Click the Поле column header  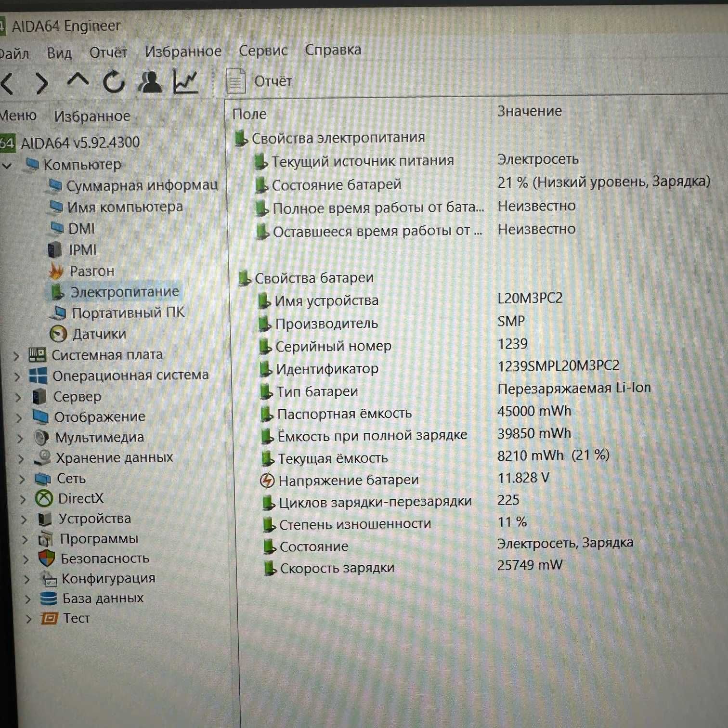point(249,114)
